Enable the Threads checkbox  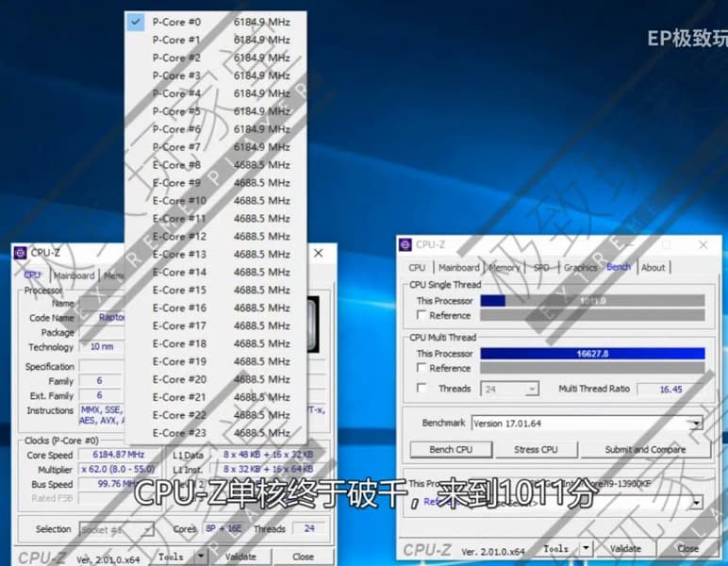pos(422,388)
